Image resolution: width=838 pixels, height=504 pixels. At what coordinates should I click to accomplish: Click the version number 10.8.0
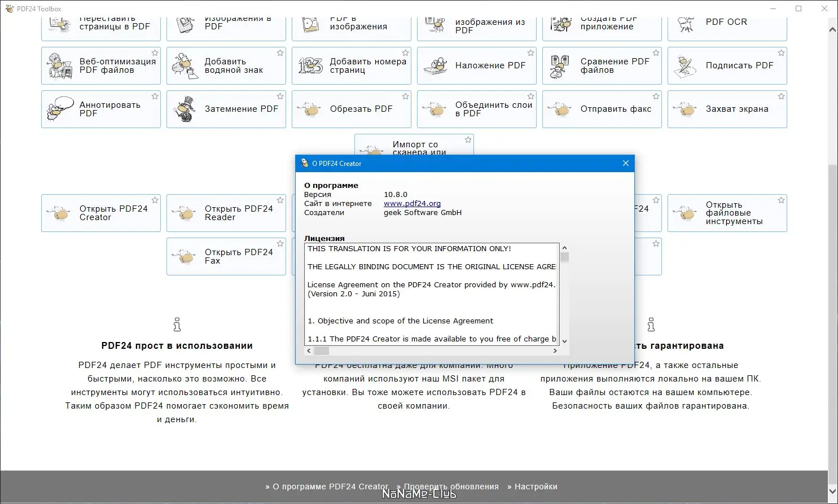pyautogui.click(x=396, y=194)
